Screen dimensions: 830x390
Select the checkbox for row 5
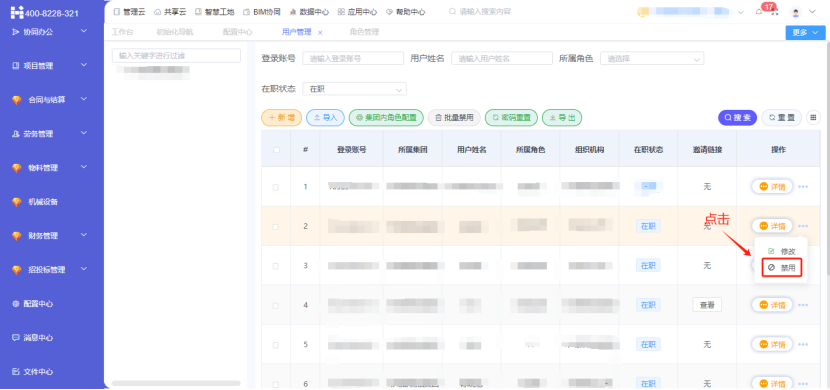[x=275, y=345]
